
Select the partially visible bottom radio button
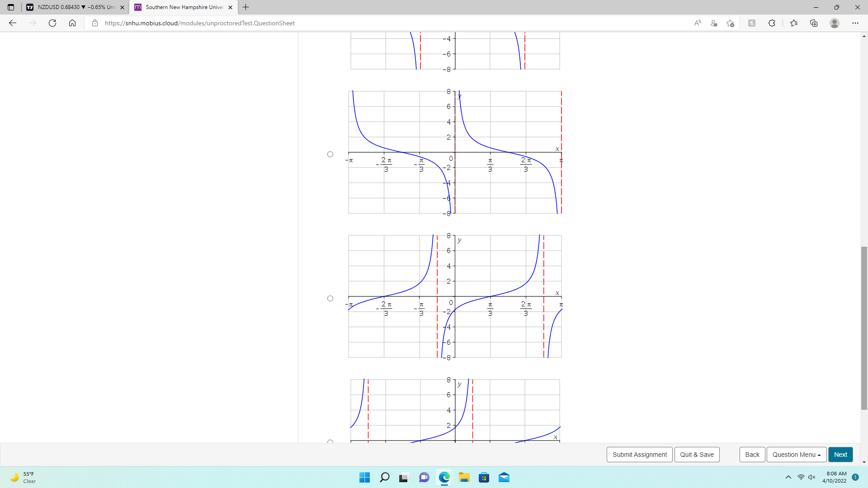click(330, 441)
